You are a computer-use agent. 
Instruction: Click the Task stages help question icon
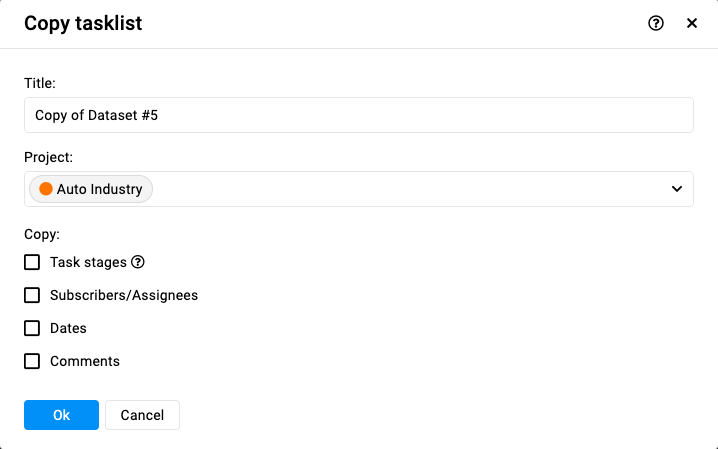click(137, 262)
